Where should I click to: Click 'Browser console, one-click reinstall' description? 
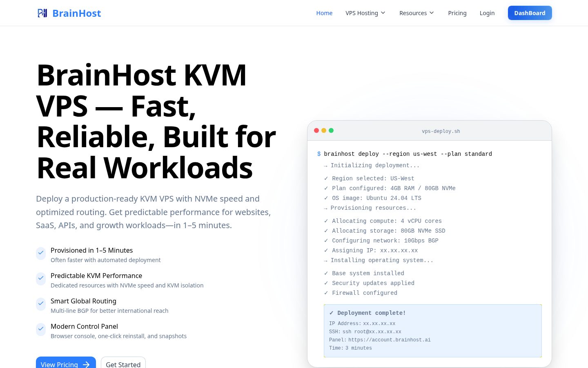coord(118,336)
